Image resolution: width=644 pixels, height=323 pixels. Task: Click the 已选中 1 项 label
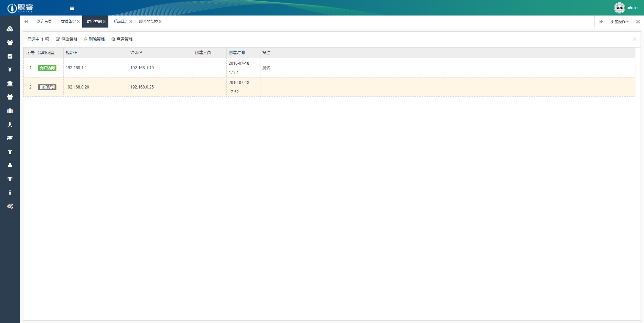[38, 39]
